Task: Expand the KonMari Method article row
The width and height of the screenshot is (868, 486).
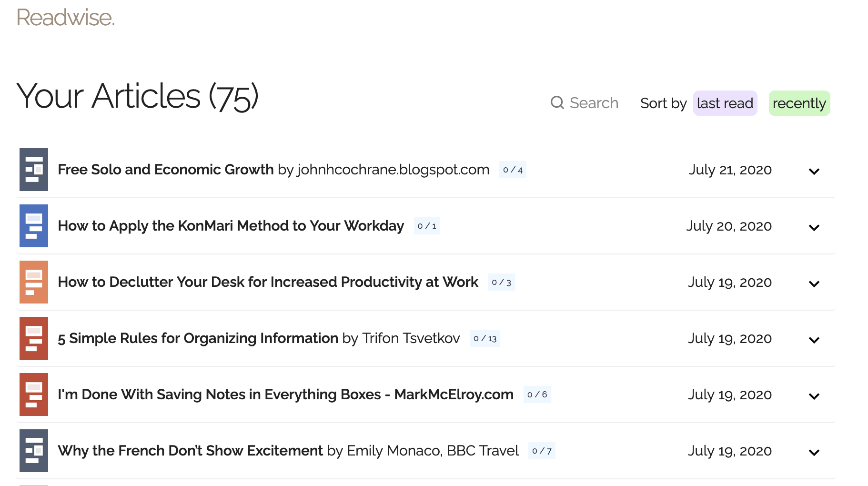Action: [814, 227]
